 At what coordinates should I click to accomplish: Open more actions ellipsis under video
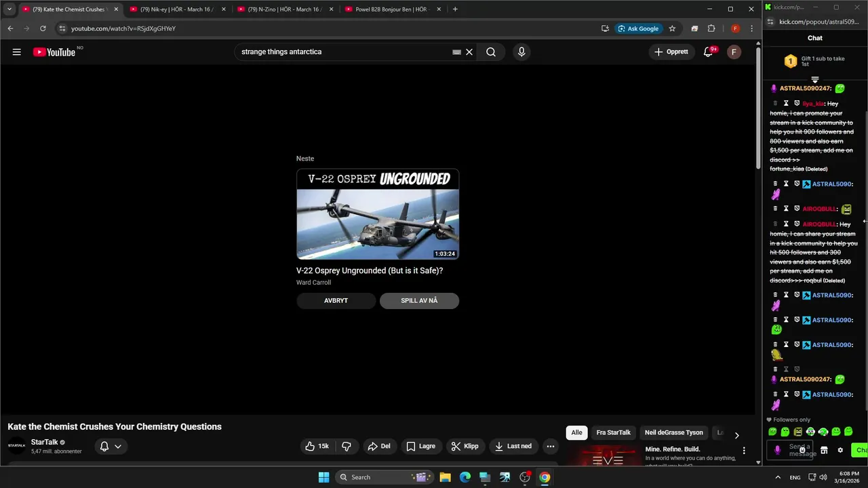(551, 446)
